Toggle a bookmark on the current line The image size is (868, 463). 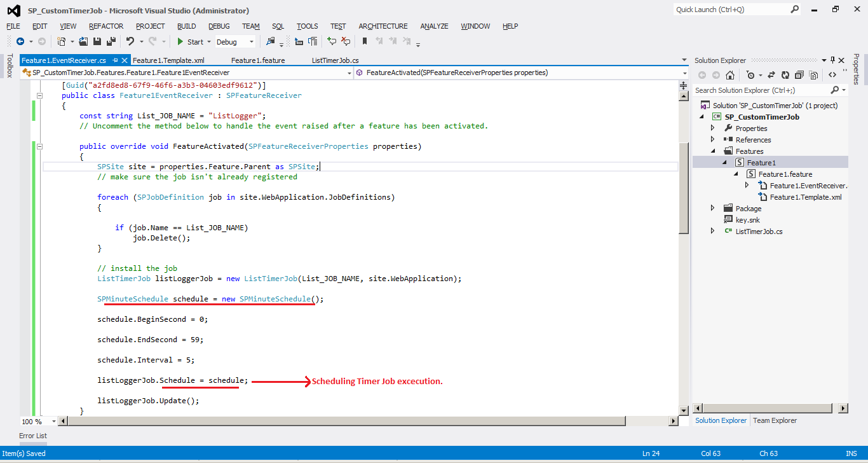365,41
